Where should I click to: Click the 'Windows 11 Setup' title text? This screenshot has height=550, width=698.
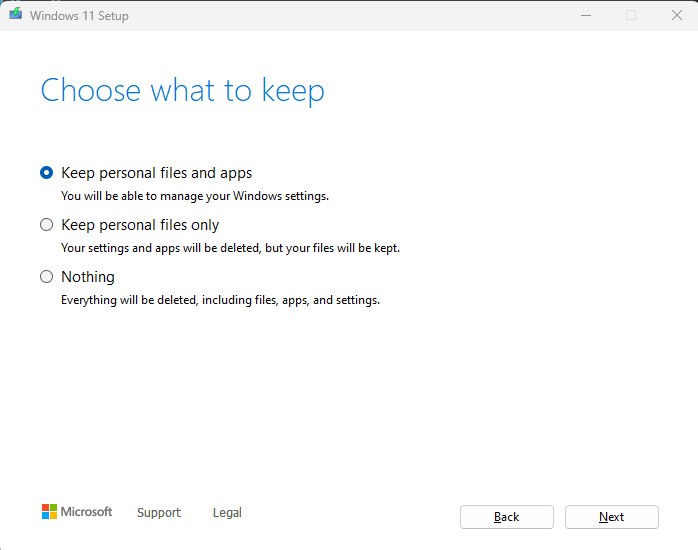79,16
